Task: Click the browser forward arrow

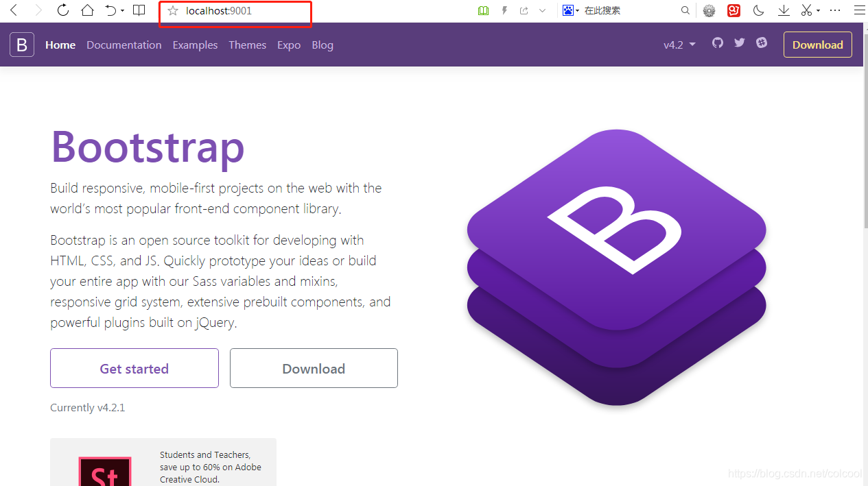Action: 38,10
